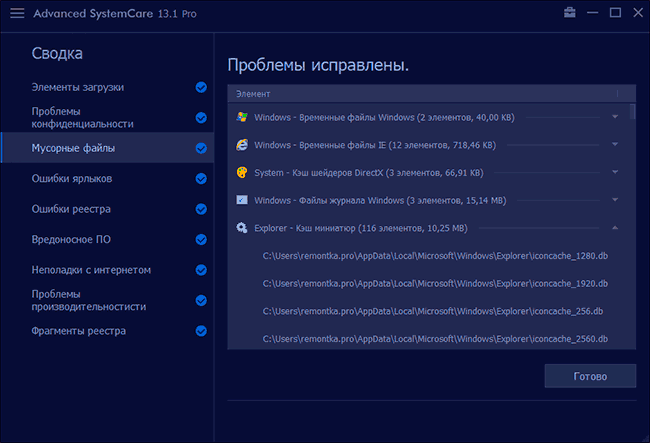This screenshot has height=443, width=650.
Task: Click the checkmark next to Ошибки ярлыков
Action: [201, 179]
